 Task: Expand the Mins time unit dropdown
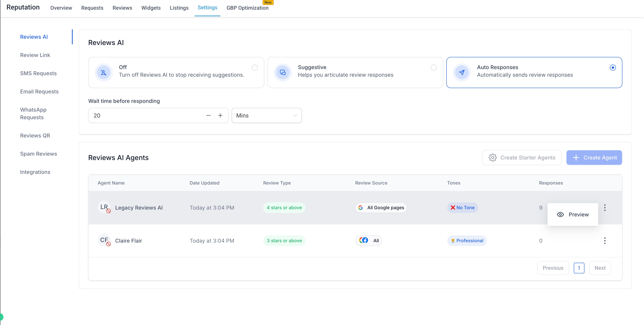pyautogui.click(x=267, y=115)
